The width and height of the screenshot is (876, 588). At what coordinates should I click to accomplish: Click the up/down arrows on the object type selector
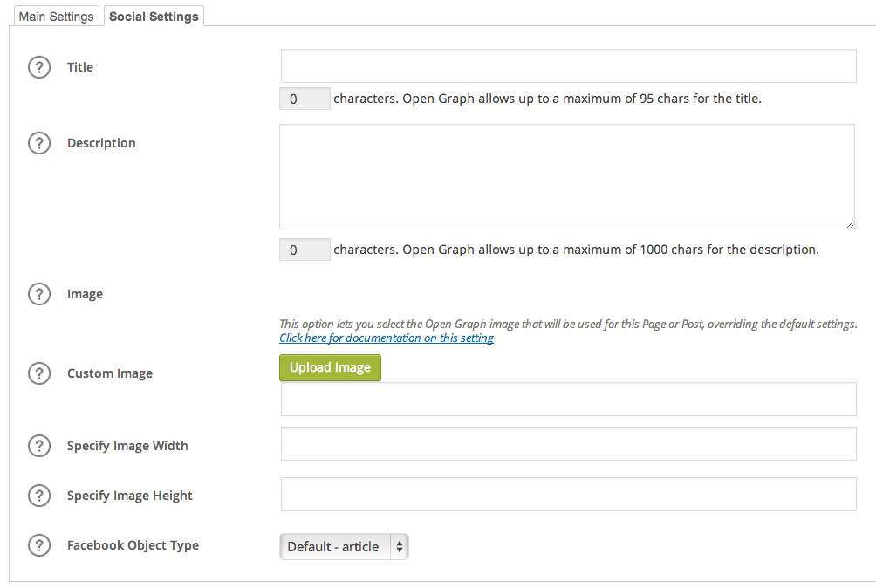[x=400, y=546]
